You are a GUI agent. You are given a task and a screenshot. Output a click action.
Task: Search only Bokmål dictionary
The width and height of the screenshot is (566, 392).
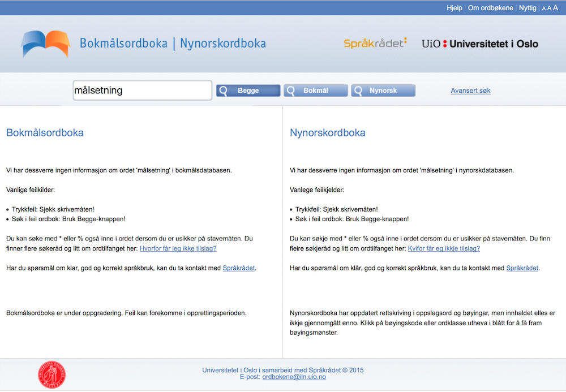pos(315,91)
